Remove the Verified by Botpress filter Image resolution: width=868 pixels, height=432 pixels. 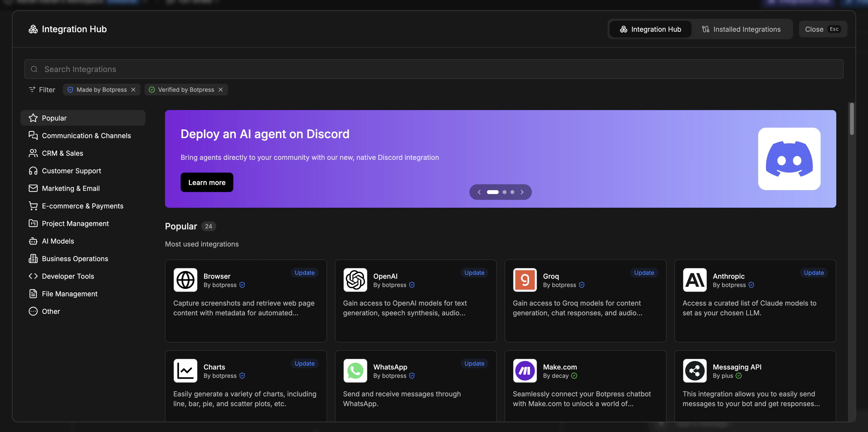[x=221, y=89]
